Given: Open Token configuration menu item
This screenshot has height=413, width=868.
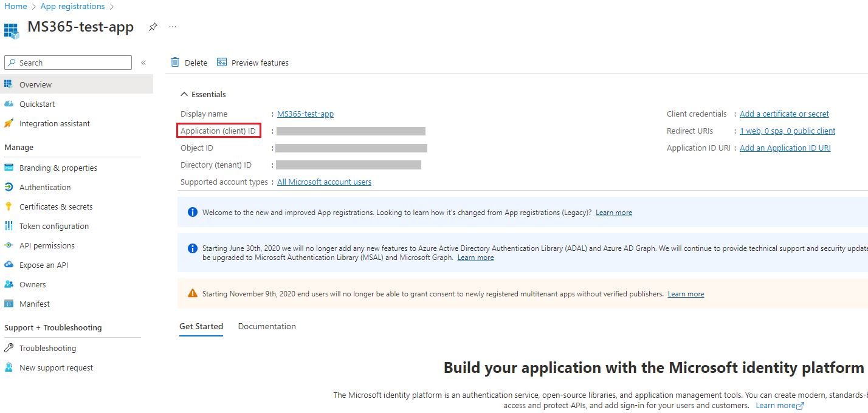Looking at the screenshot, I should (x=54, y=226).
